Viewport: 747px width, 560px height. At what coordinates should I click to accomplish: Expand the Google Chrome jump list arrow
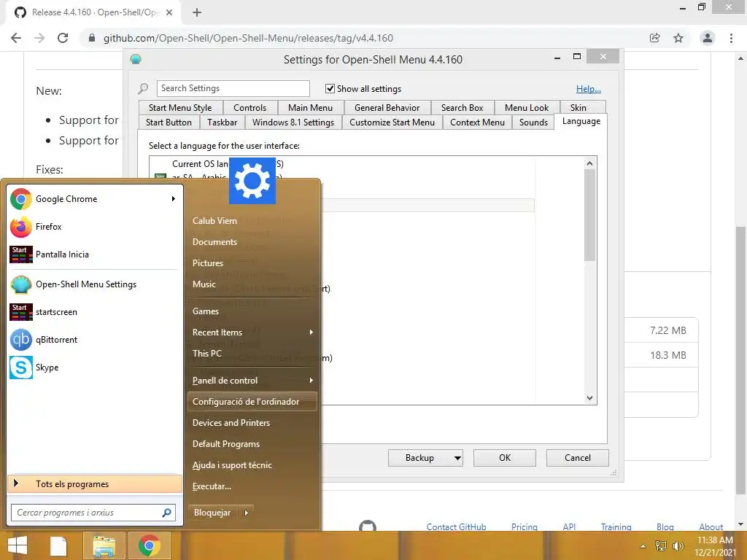tap(174, 199)
